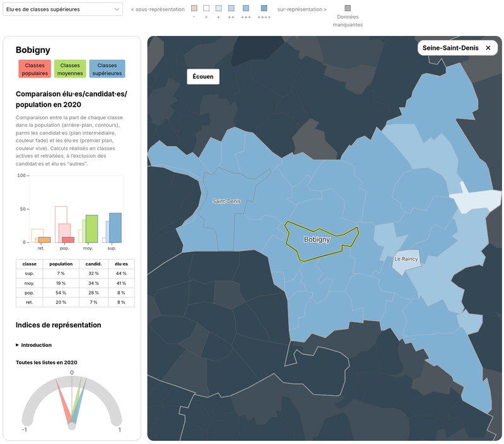Click the red needle on the gauge
The width and height of the screenshot is (504, 444).
pyautogui.click(x=63, y=402)
